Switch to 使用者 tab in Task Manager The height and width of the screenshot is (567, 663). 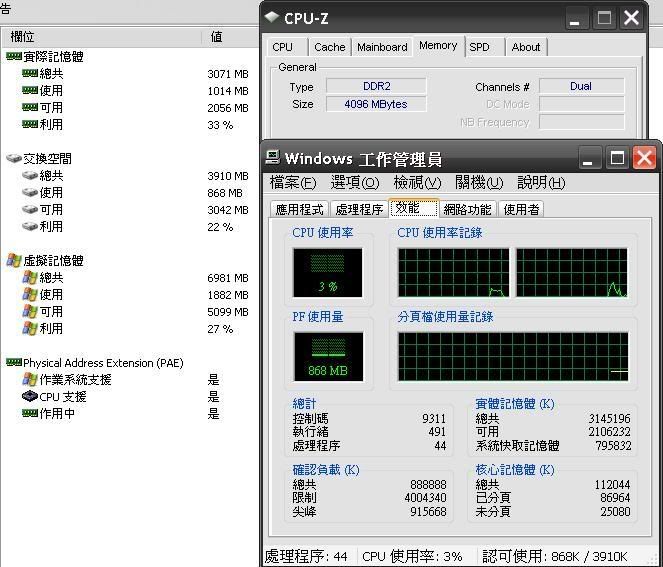pyautogui.click(x=521, y=209)
